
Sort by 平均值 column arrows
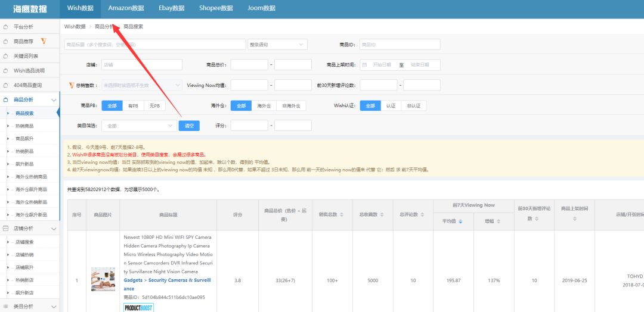460,221
